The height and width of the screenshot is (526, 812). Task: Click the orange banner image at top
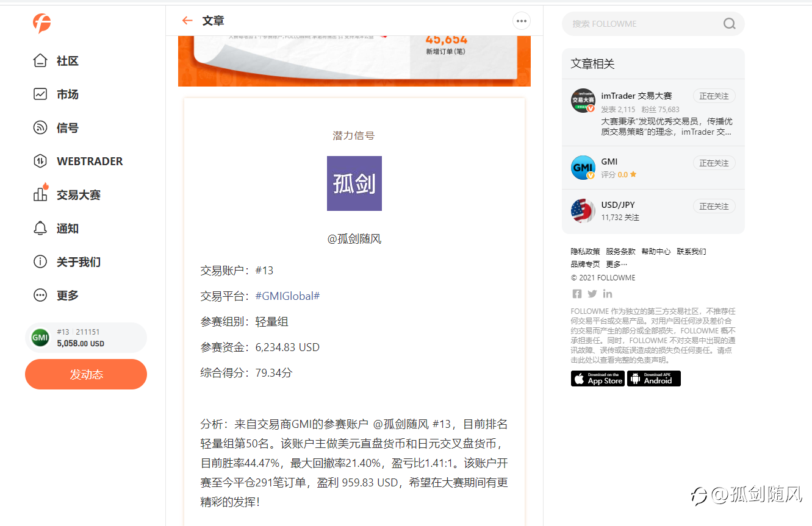point(354,61)
